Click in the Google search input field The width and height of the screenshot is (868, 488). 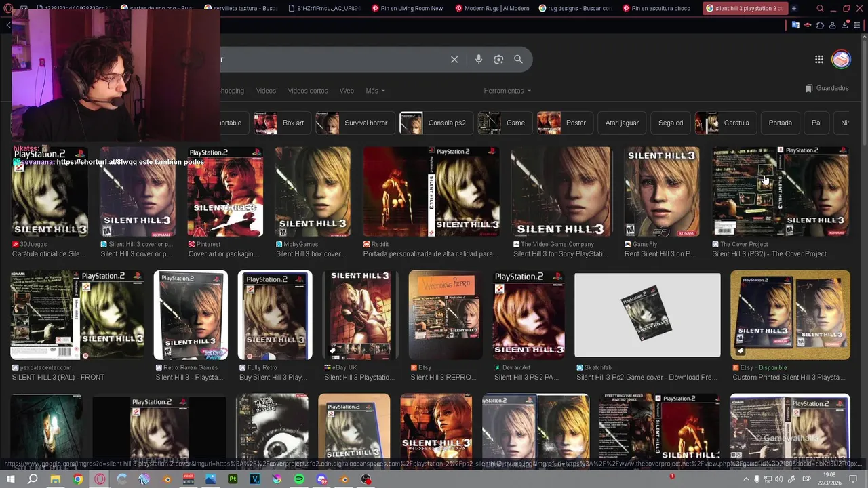pos(332,60)
